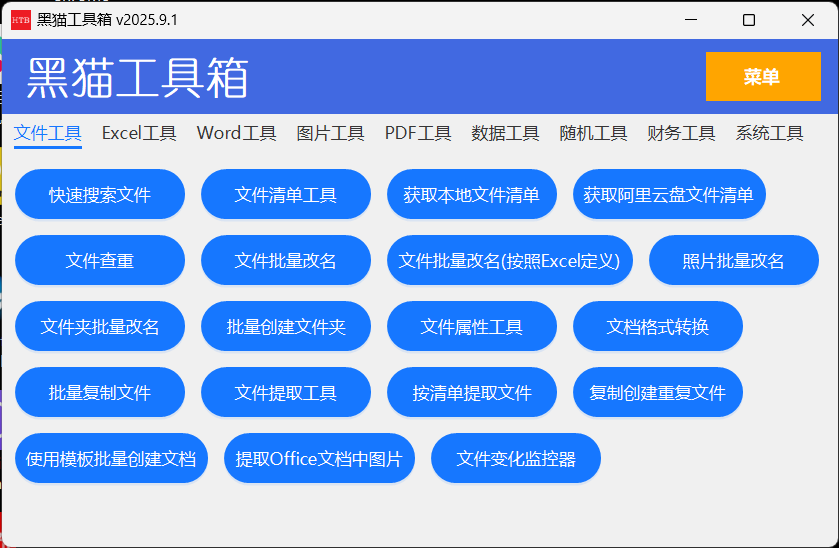Open 提取Office文档中图片 tool
Viewport: 839px width, 548px height.
tap(318, 459)
